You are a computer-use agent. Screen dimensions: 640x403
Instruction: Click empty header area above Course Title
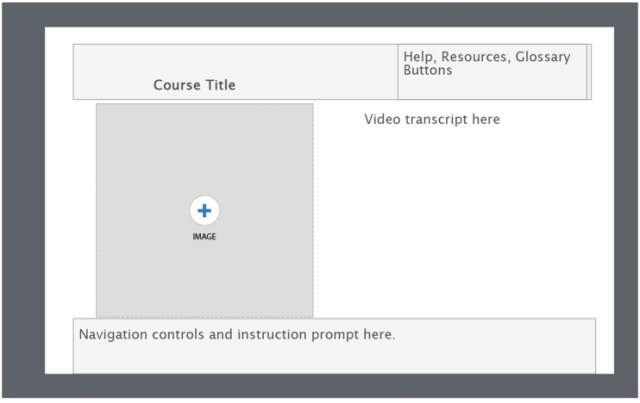(x=194, y=58)
